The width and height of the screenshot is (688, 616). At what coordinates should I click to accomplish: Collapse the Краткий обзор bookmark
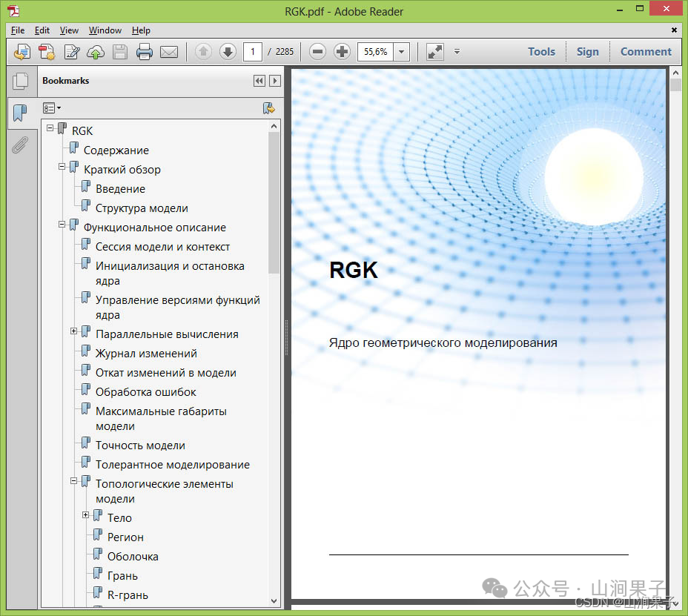point(62,167)
